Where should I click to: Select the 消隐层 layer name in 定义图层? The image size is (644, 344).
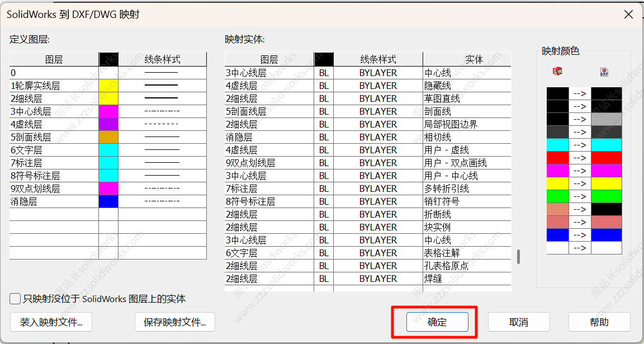pos(54,201)
